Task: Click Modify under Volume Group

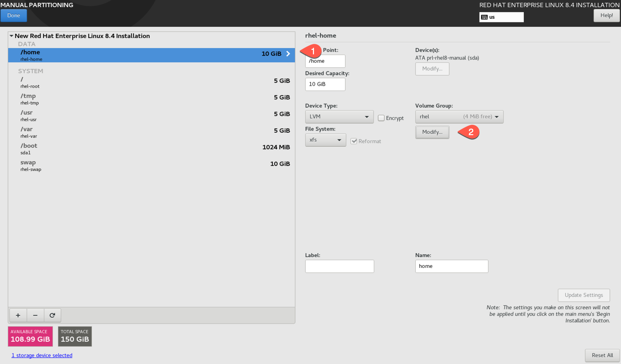Action: click(432, 132)
